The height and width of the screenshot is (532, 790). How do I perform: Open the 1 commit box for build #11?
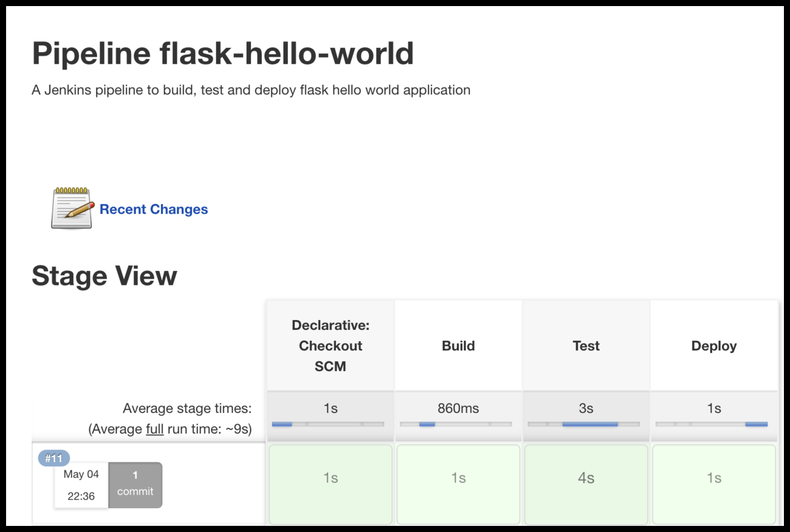pyautogui.click(x=136, y=485)
